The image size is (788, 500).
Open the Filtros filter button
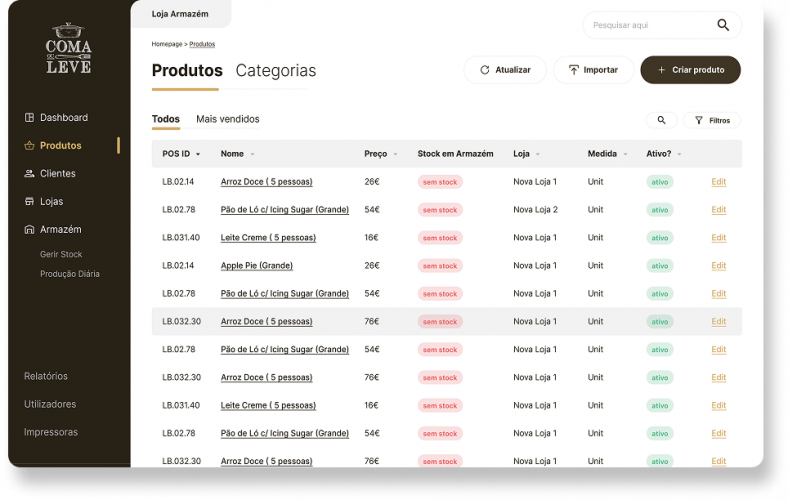(712, 120)
